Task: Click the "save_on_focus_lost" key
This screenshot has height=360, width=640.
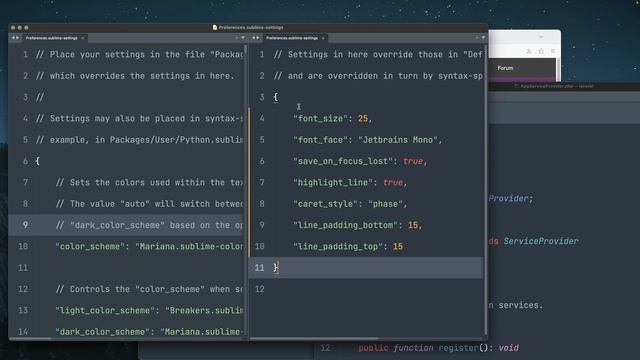Action: [343, 161]
